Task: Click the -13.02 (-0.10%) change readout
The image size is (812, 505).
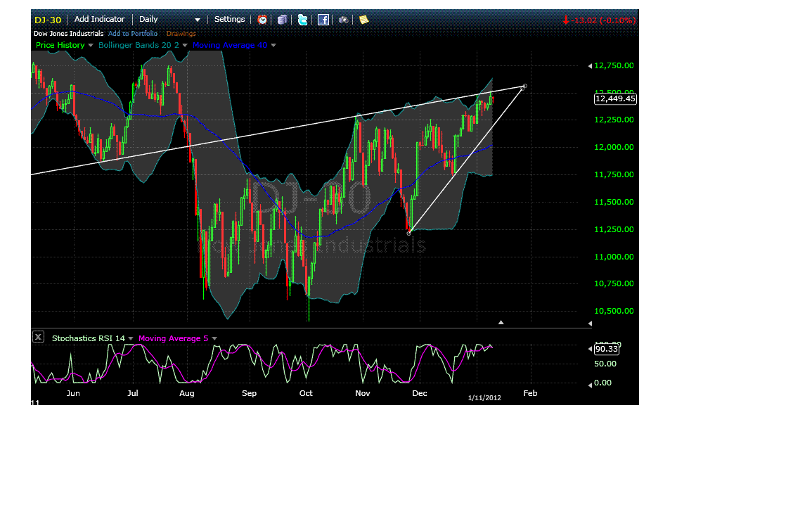Action: tap(599, 20)
